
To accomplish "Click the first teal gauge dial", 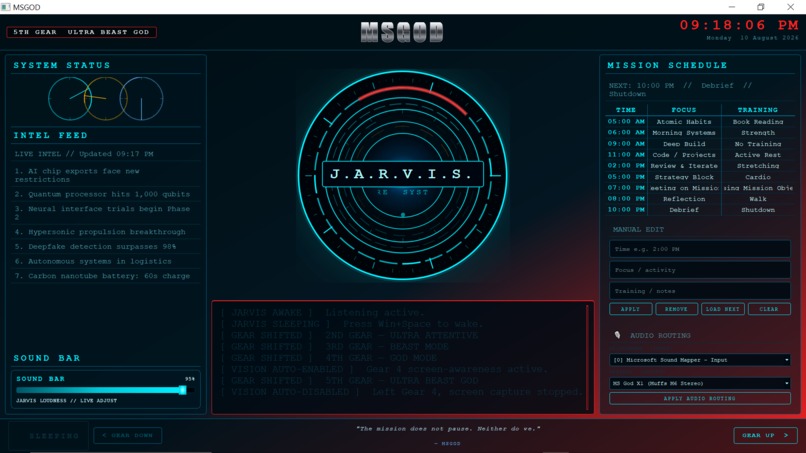I will [70, 98].
